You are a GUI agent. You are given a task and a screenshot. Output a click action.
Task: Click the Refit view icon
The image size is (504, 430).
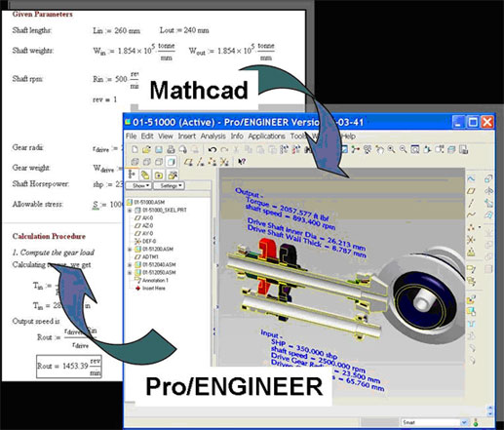click(414, 149)
